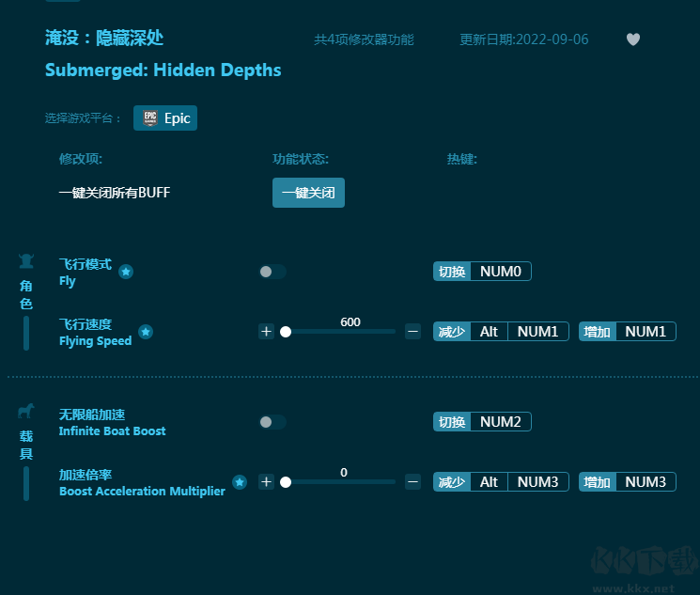700x595 pixels.
Task: Click the 热键 column header
Action: 462,159
